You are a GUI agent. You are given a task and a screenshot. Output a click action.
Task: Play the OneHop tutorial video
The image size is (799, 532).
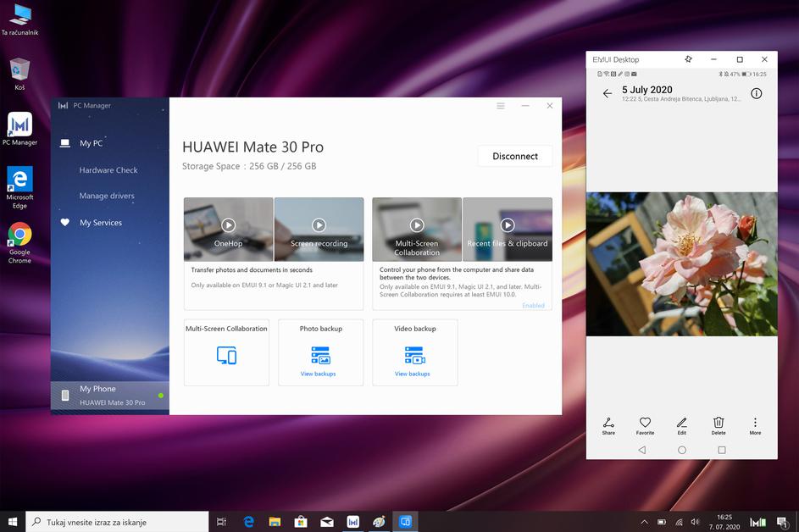(228, 225)
